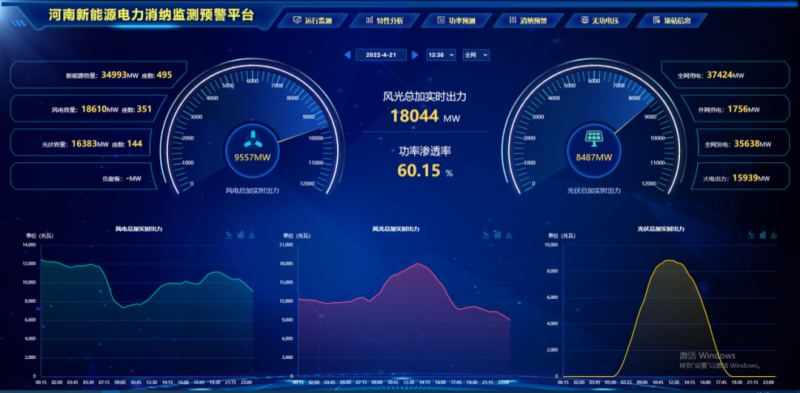Switch wind power chart to line view

[229, 235]
